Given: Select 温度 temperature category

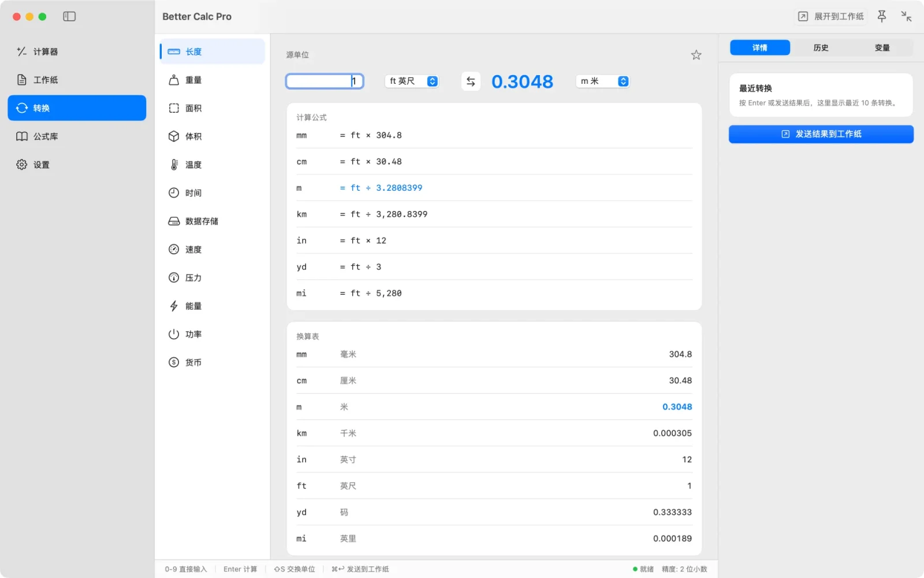Looking at the screenshot, I should pyautogui.click(x=212, y=165).
